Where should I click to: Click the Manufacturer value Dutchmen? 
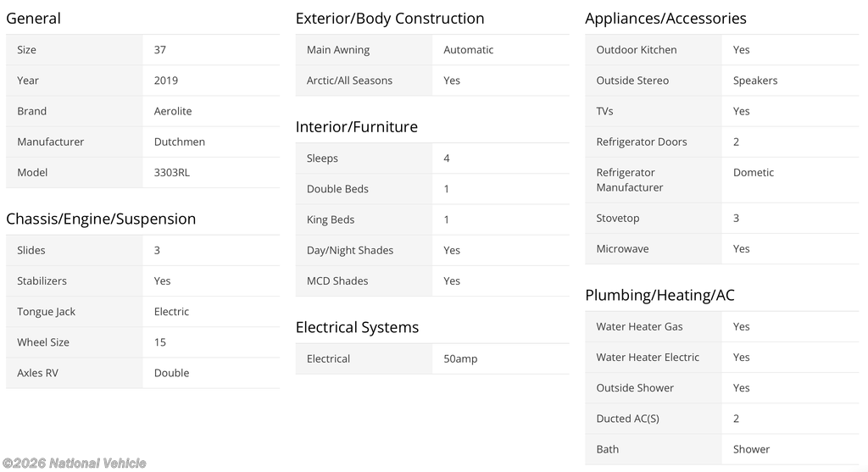(x=180, y=142)
